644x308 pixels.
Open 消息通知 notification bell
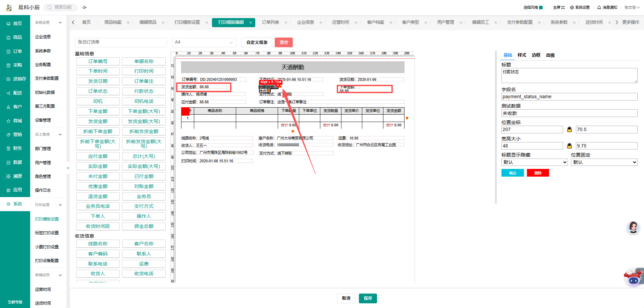[607, 7]
